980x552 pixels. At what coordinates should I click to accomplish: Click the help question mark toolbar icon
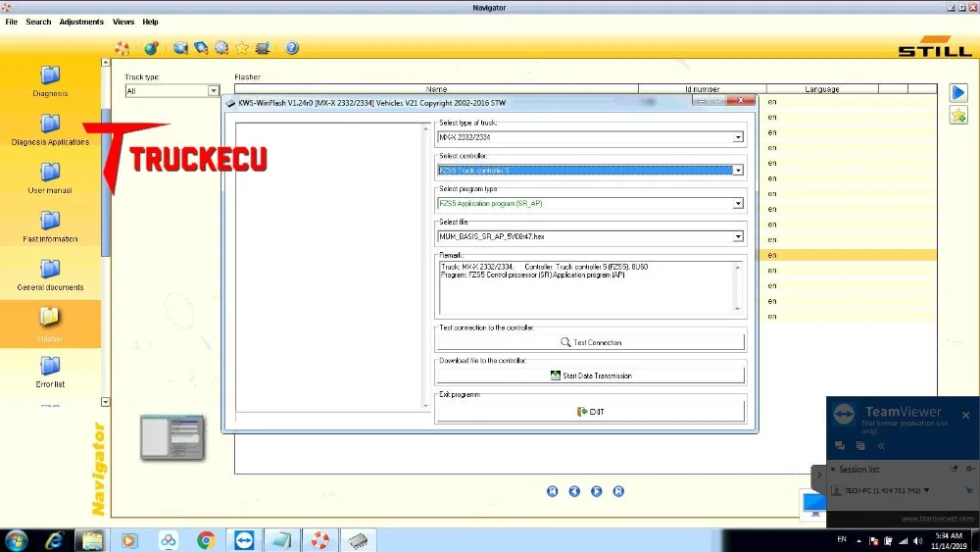292,47
